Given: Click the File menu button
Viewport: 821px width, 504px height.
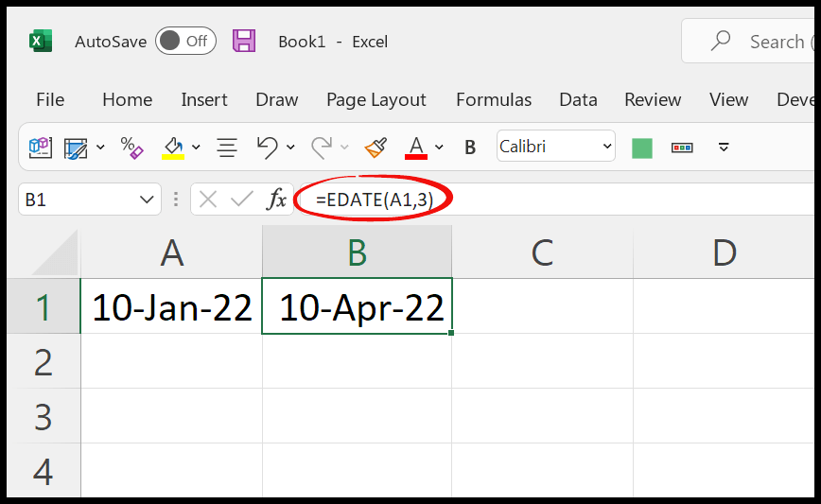Looking at the screenshot, I should 50,99.
